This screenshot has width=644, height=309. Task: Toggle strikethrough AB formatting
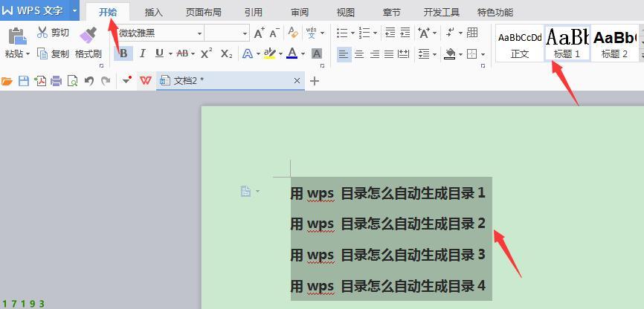(182, 53)
